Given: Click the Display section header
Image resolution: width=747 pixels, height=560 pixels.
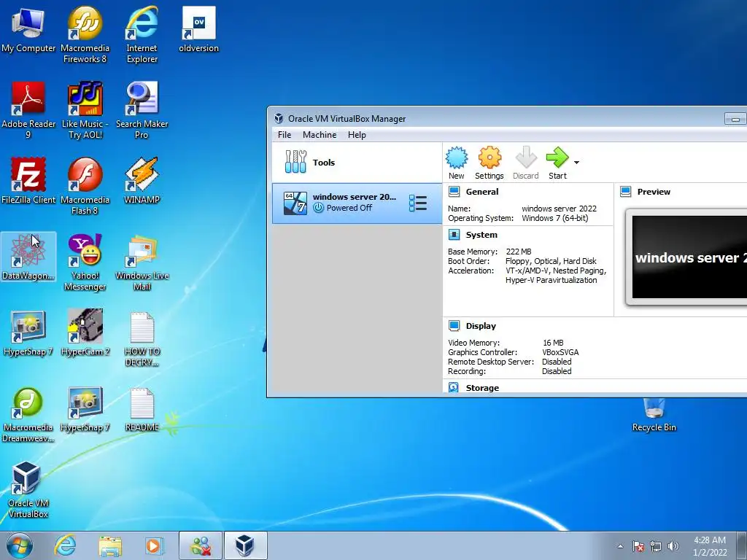Looking at the screenshot, I should pyautogui.click(x=481, y=326).
